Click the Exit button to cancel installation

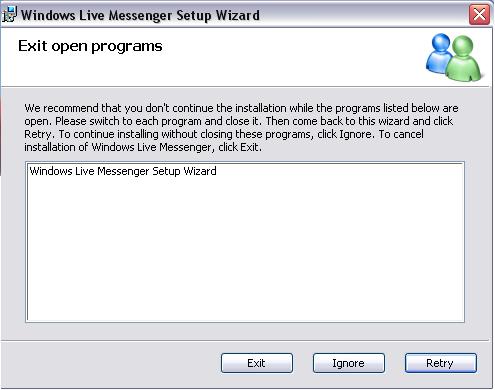click(257, 363)
